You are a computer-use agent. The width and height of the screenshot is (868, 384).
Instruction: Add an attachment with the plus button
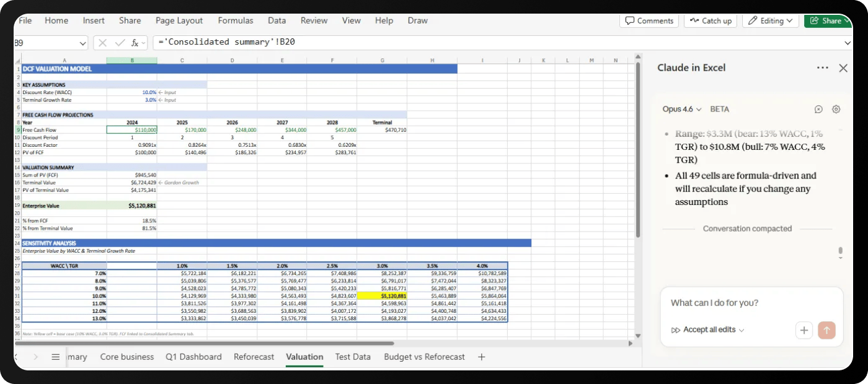[804, 330]
